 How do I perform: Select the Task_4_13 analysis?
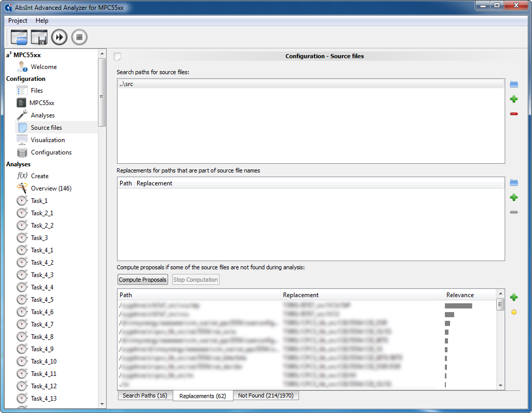(44, 399)
